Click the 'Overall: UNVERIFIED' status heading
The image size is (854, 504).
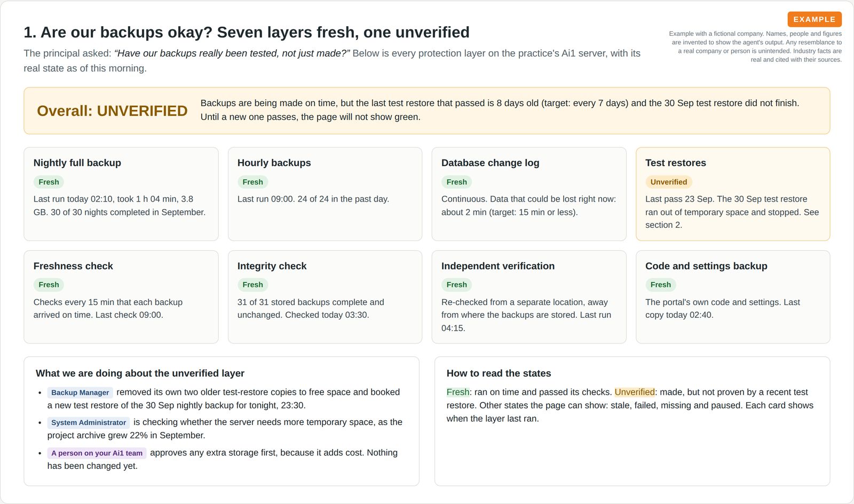[x=112, y=111]
